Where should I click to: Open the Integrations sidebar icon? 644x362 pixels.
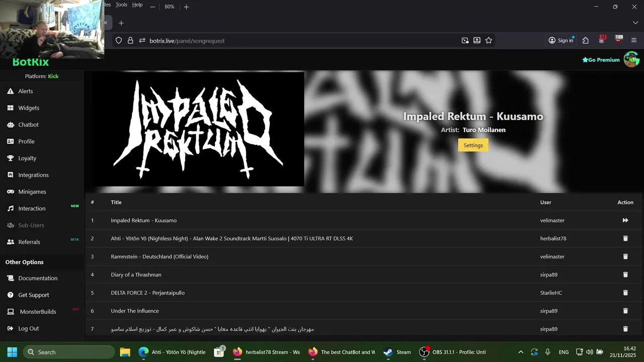(10, 175)
